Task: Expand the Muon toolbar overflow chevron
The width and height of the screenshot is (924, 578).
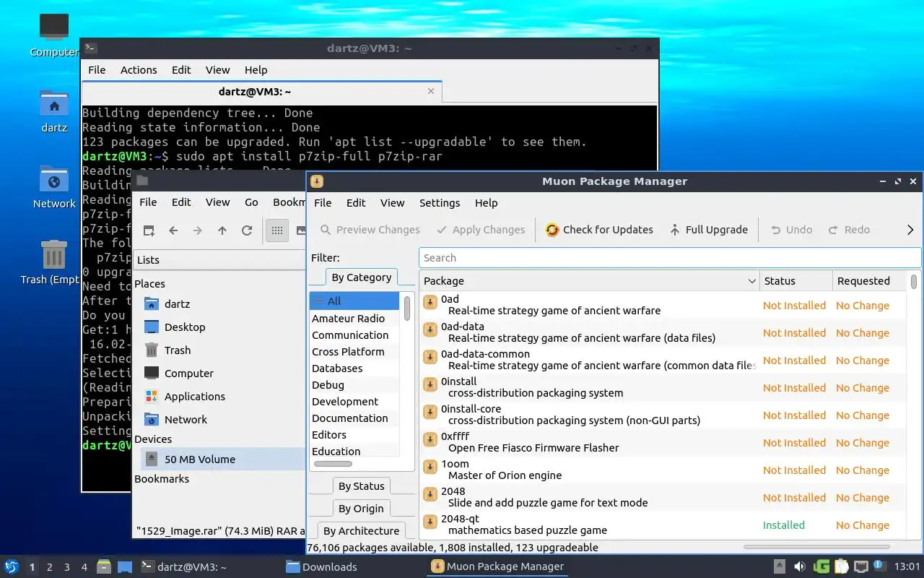Action: [910, 230]
